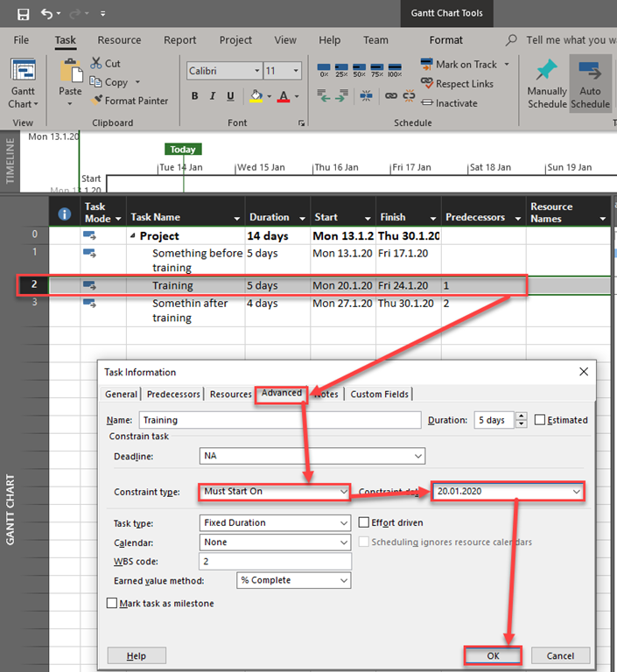Open the Resource ribbon tab
This screenshot has width=617, height=672.
pyautogui.click(x=119, y=40)
